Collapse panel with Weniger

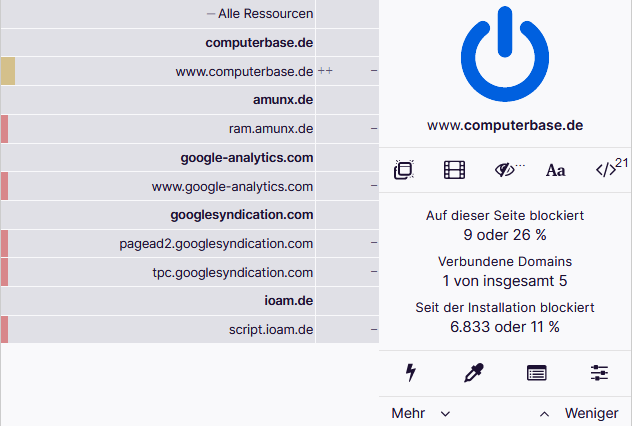(x=579, y=413)
